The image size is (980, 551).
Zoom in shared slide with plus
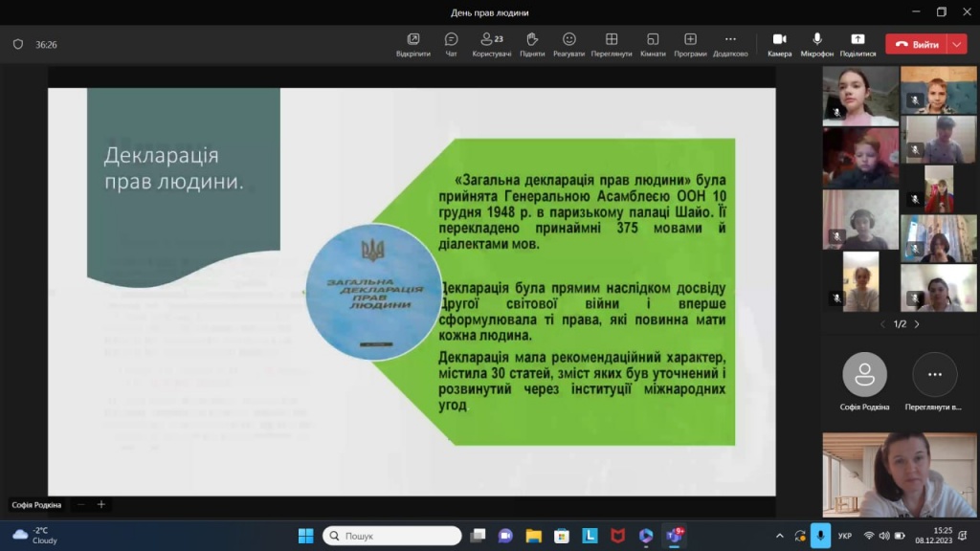pyautogui.click(x=100, y=504)
